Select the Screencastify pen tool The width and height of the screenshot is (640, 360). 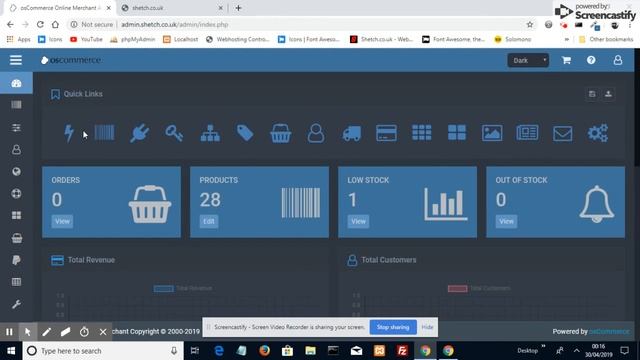[46, 332]
